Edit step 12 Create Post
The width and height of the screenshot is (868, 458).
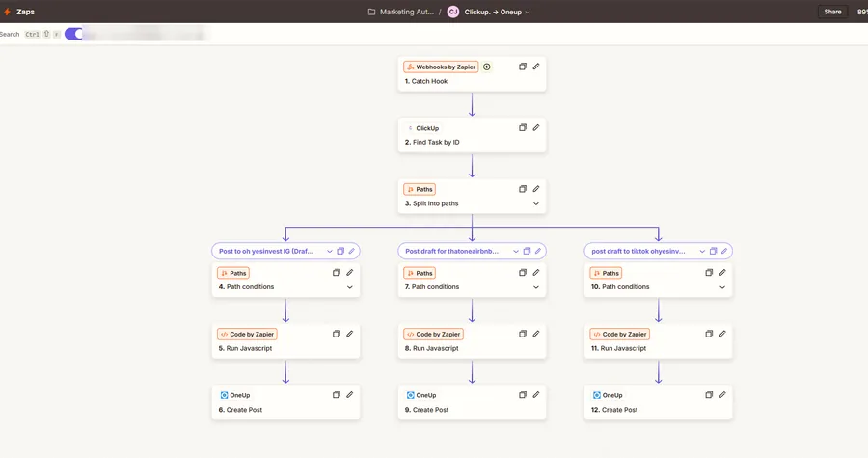722,395
